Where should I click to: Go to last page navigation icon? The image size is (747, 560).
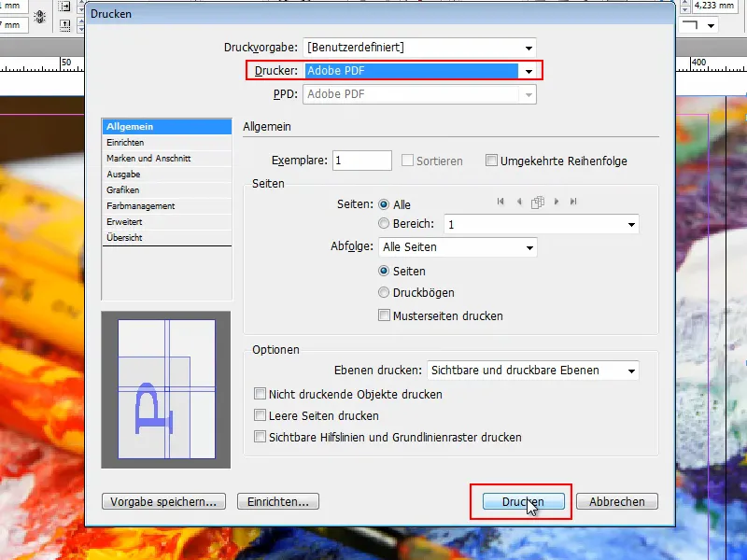coord(573,202)
